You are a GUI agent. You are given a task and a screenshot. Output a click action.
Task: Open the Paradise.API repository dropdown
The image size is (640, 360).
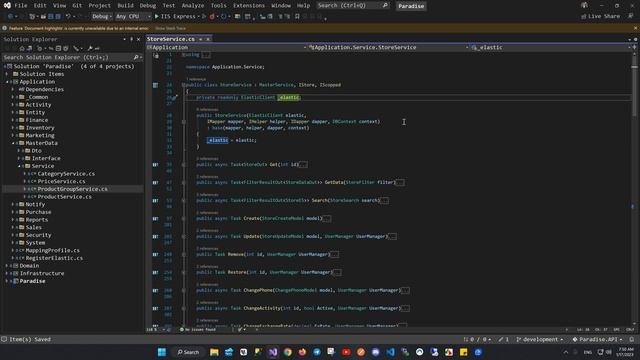point(597,339)
